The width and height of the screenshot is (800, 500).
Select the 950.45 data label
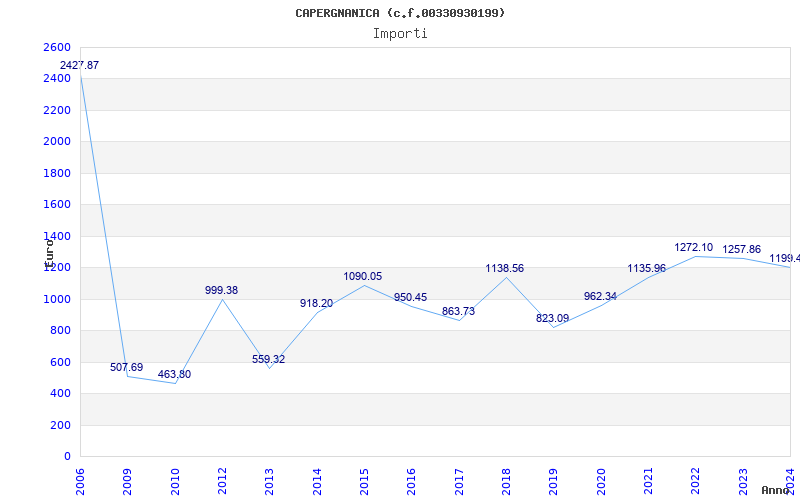point(410,297)
